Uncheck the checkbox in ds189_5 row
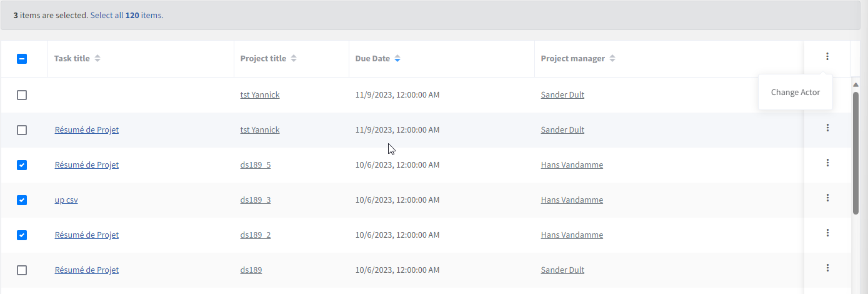This screenshot has width=868, height=294. coord(22,165)
